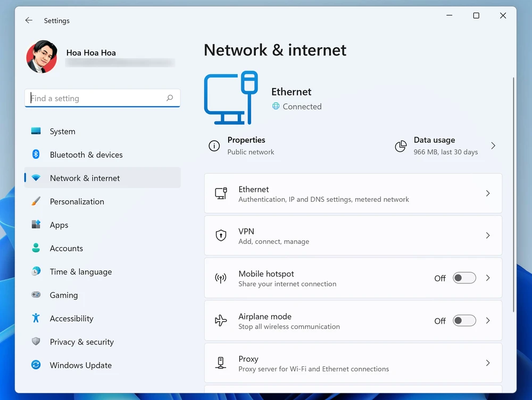Select the Personalization brush icon
Image resolution: width=532 pixels, height=400 pixels.
click(x=36, y=201)
